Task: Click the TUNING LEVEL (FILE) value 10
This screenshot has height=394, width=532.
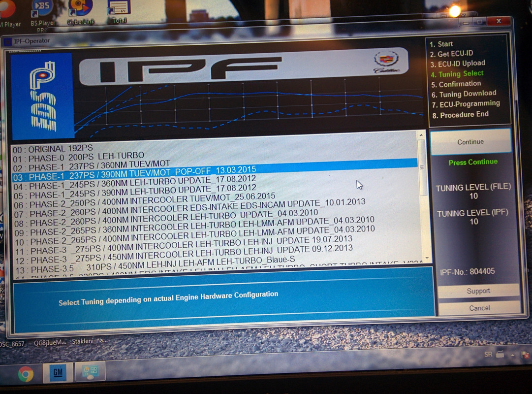Action: pos(473,196)
